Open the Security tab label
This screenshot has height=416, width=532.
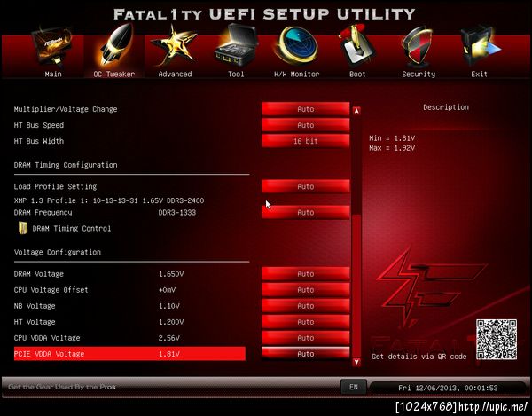(419, 74)
